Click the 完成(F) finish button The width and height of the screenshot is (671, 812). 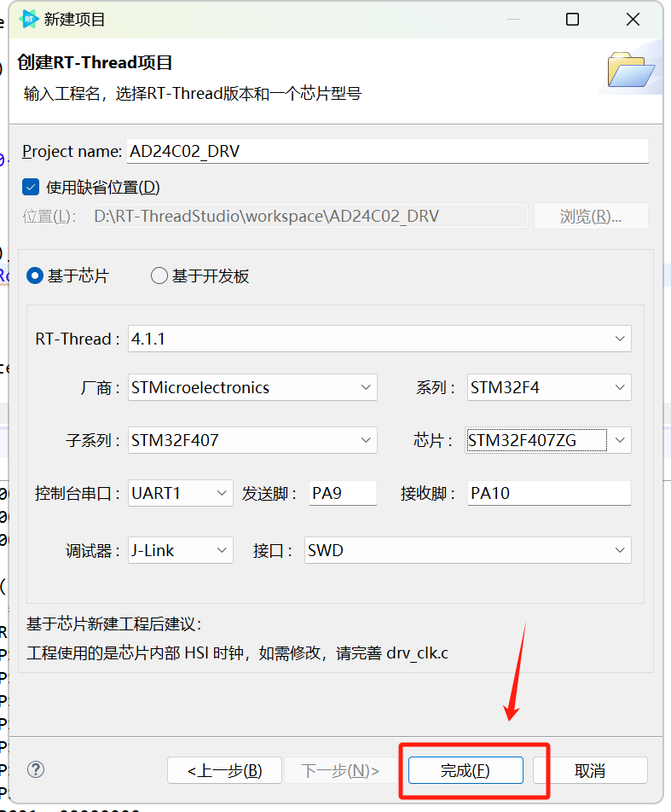(x=466, y=770)
